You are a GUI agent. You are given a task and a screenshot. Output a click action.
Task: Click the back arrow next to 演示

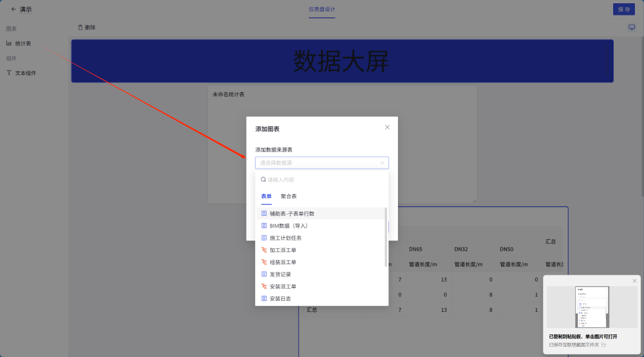point(14,10)
